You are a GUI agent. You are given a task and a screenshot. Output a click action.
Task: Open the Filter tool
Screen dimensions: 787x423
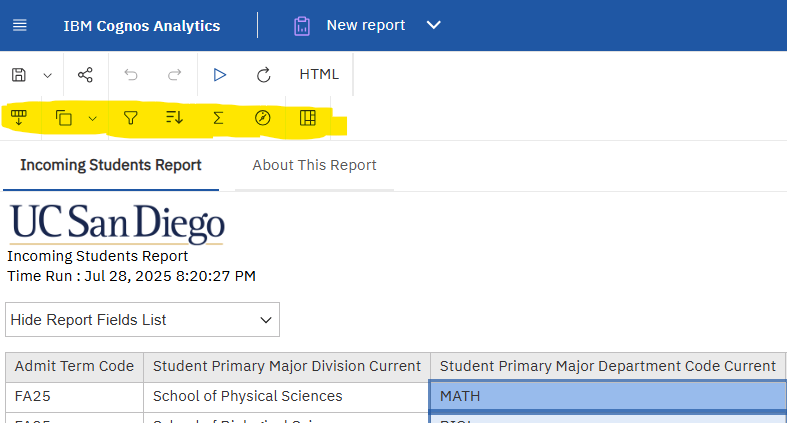[130, 118]
